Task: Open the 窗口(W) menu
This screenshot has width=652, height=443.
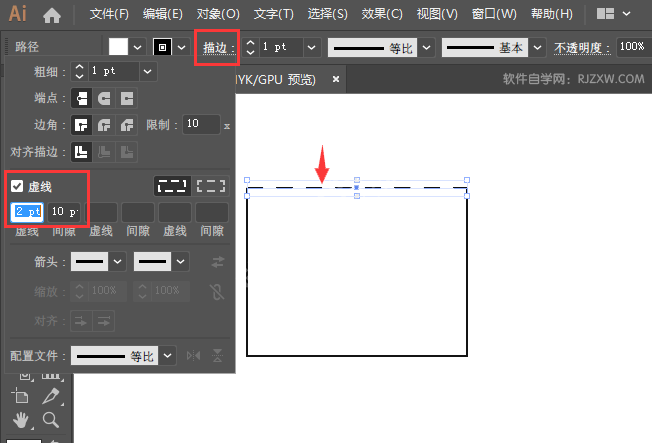Action: point(494,14)
